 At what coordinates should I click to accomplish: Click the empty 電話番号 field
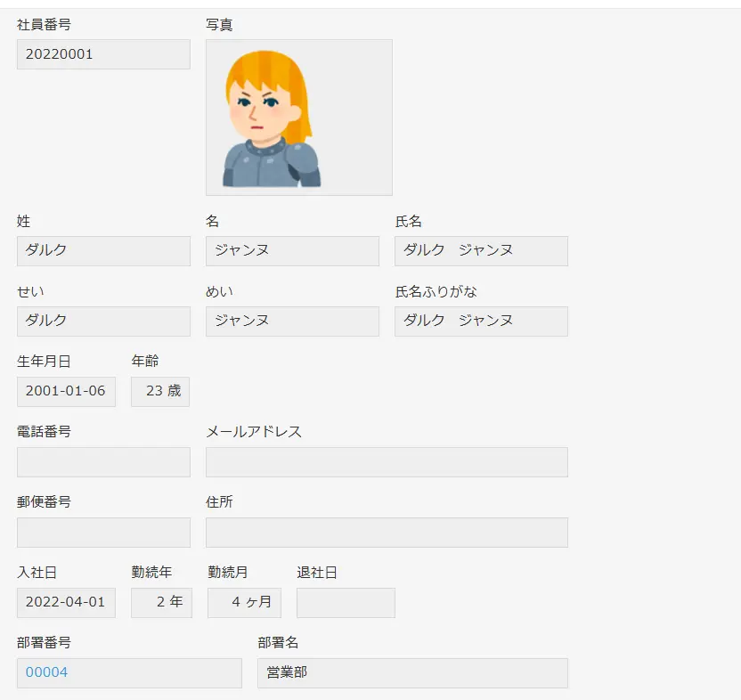103,461
